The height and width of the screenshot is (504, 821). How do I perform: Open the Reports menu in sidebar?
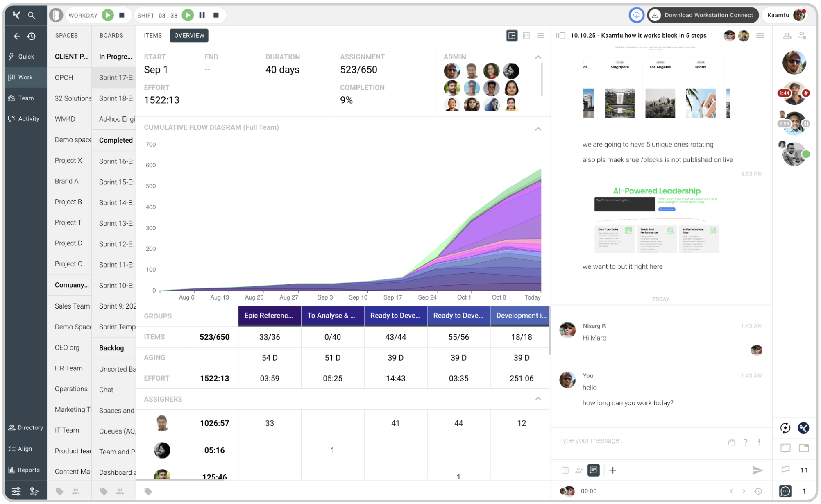(25, 470)
